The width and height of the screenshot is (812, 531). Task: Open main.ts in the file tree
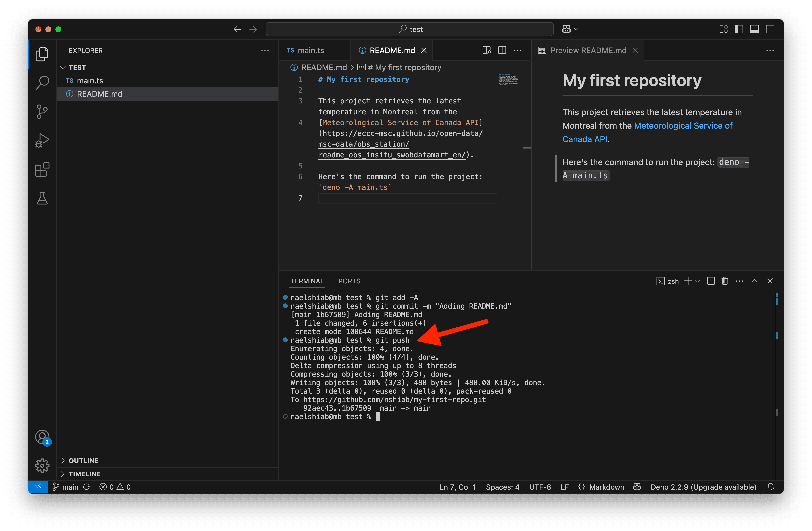tap(167, 81)
